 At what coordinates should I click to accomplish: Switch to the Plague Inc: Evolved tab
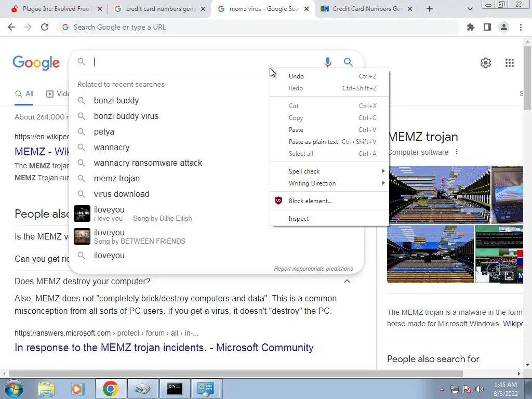(56, 9)
